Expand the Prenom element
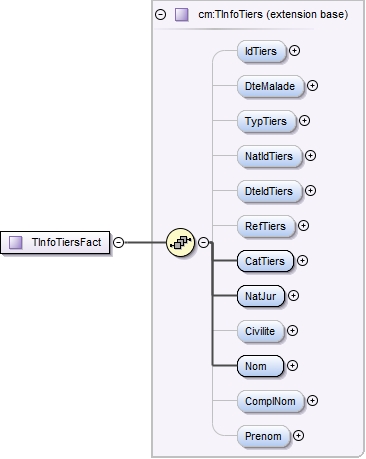366x459 pixels. point(298,436)
